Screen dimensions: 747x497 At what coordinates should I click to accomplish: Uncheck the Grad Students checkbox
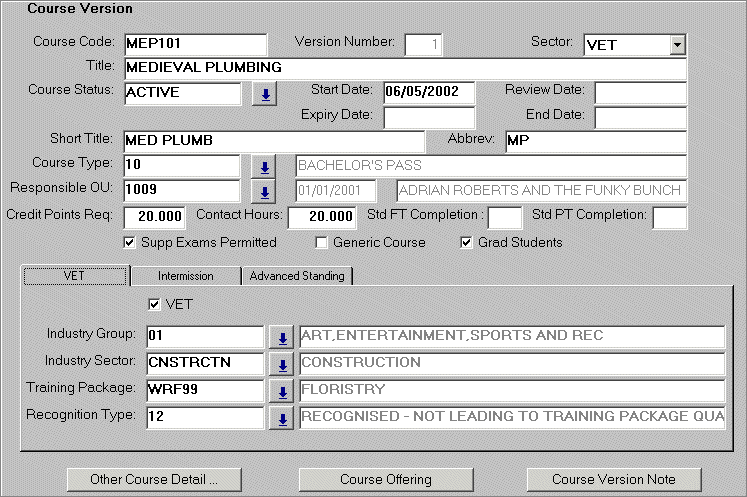(x=466, y=242)
